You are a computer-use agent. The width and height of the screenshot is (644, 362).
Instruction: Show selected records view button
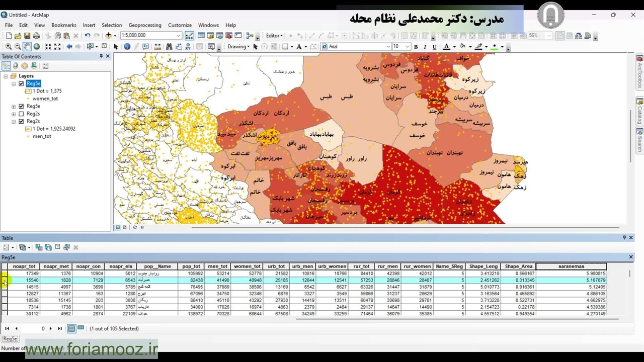(x=80, y=328)
